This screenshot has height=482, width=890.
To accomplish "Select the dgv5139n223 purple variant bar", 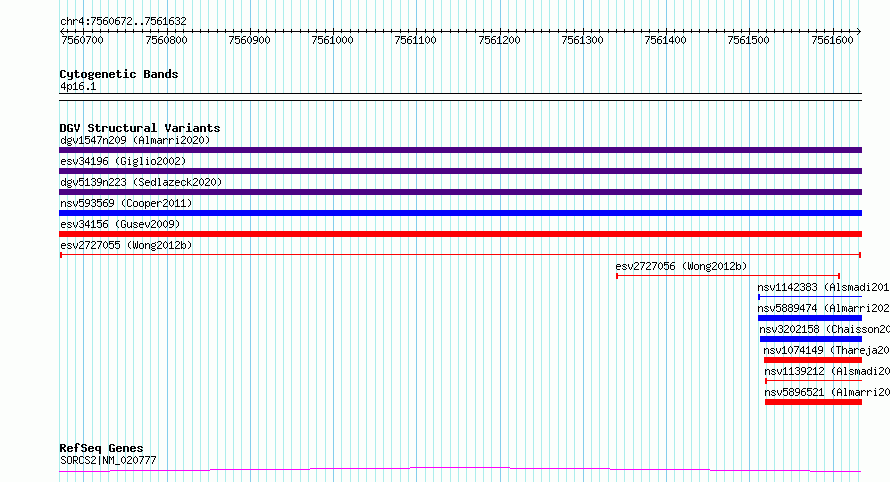I will (x=460, y=192).
